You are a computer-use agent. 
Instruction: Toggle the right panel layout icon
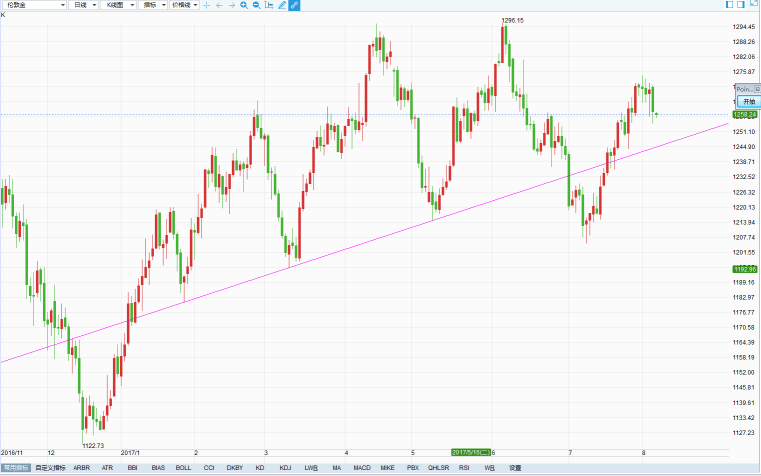coord(740,5)
